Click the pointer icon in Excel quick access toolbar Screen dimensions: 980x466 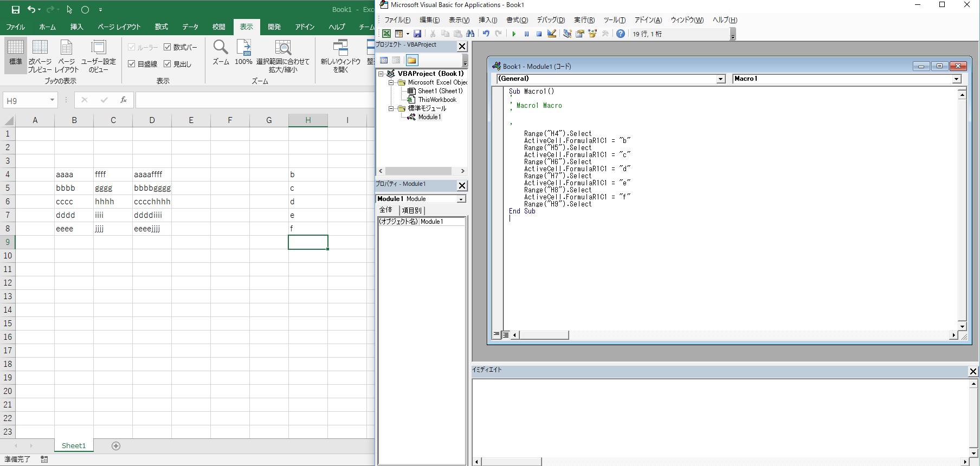(69, 10)
